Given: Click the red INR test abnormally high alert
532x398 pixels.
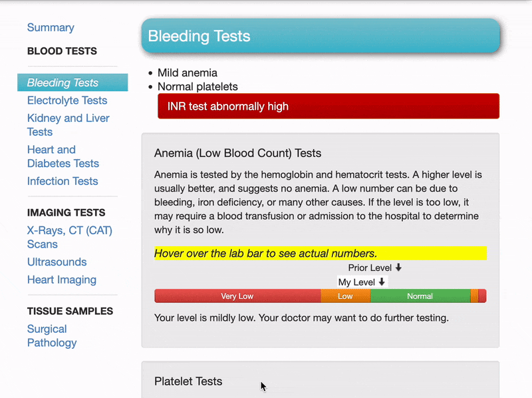Looking at the screenshot, I should coord(328,106).
